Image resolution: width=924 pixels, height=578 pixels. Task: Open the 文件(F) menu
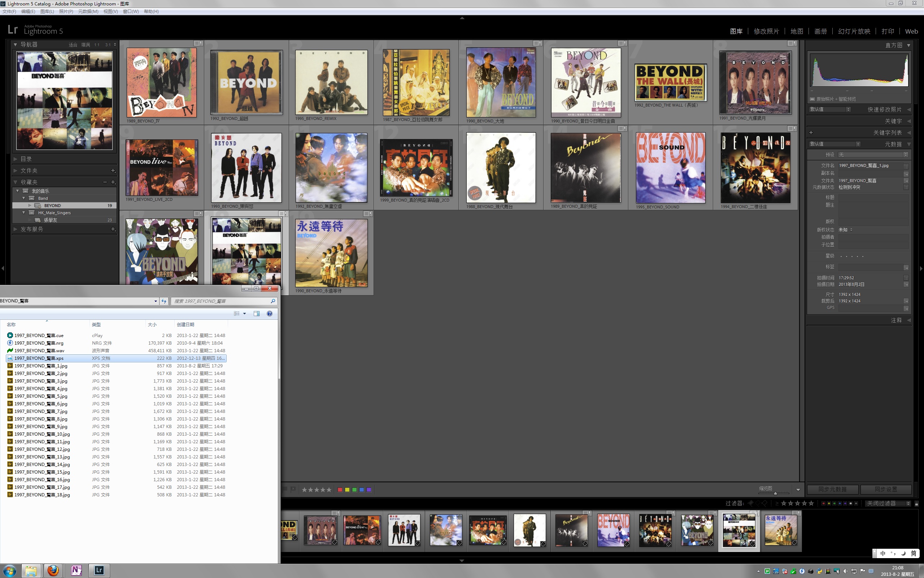click(9, 12)
